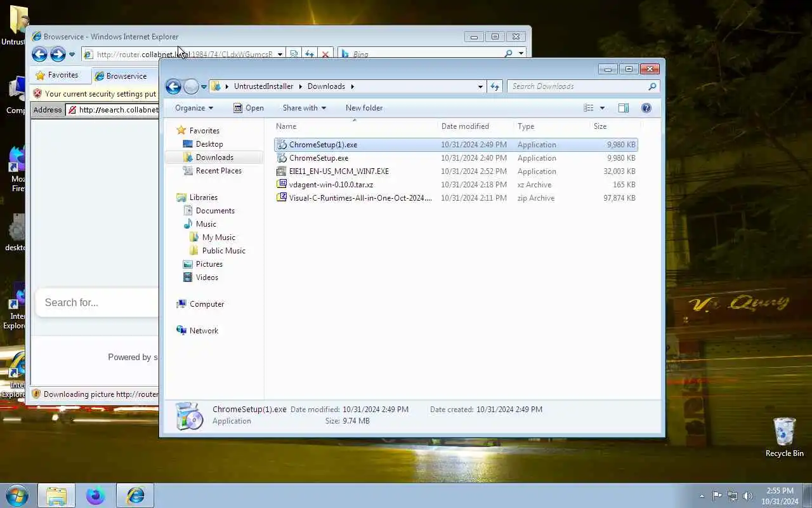Select Network in navigation pane
The width and height of the screenshot is (812, 508).
pyautogui.click(x=204, y=331)
